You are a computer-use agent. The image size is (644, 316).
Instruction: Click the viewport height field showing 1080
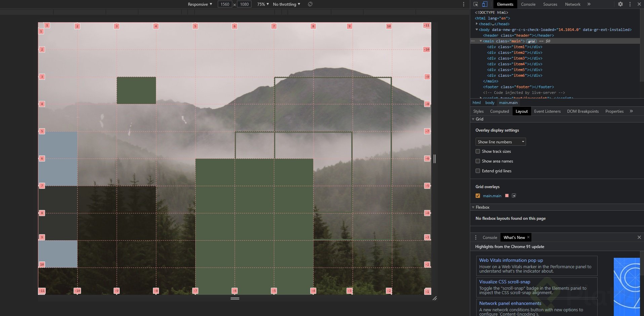pyautogui.click(x=244, y=4)
